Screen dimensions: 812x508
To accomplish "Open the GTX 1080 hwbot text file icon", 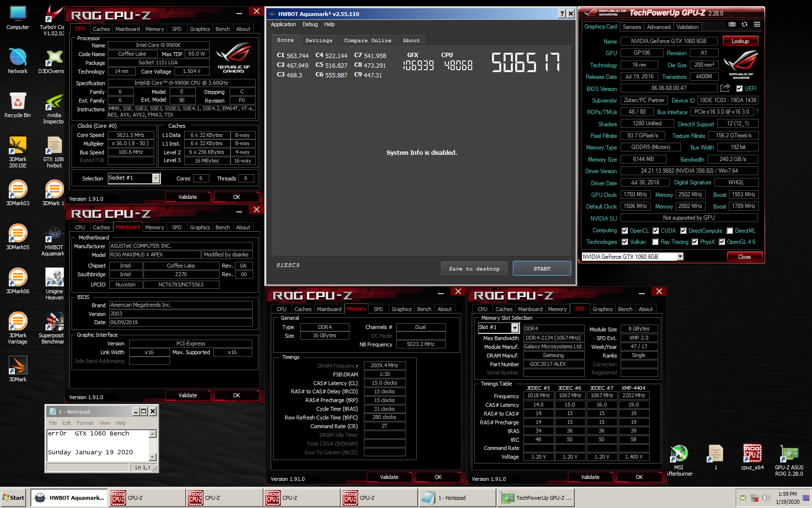I will [53, 152].
